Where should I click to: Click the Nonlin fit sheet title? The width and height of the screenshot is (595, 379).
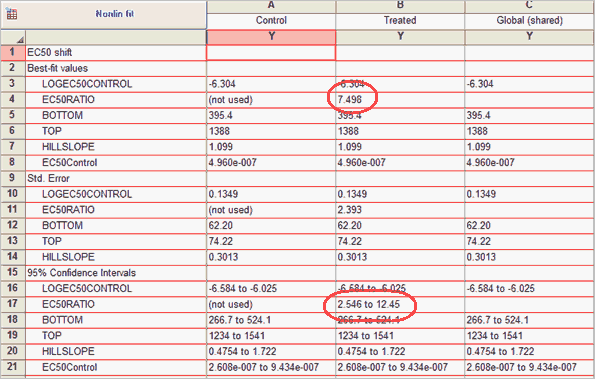114,14
